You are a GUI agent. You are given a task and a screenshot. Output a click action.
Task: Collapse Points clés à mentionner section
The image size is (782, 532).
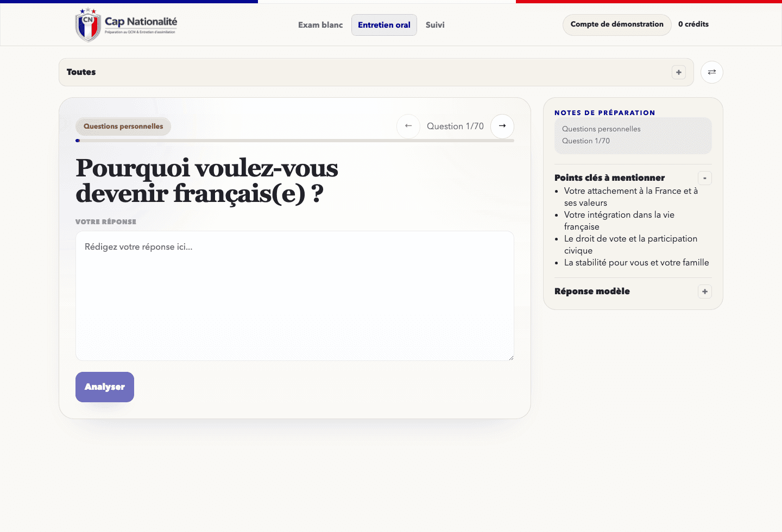[705, 178]
